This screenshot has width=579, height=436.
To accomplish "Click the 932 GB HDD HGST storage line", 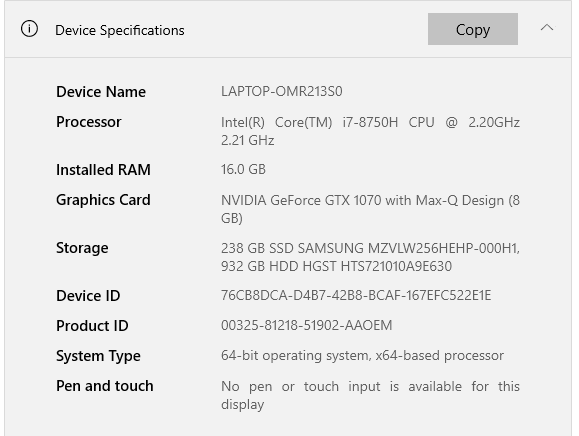I will pos(336,266).
